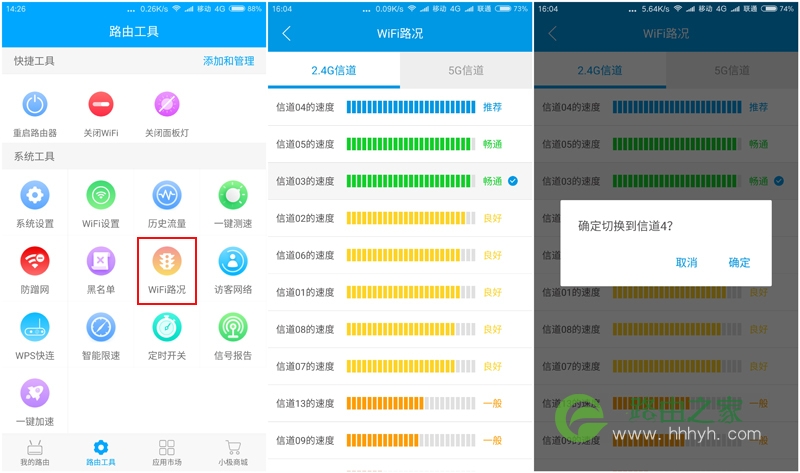Tap blue speed bar of 信道04 middle screen
This screenshot has width=800, height=473.
pyautogui.click(x=411, y=107)
